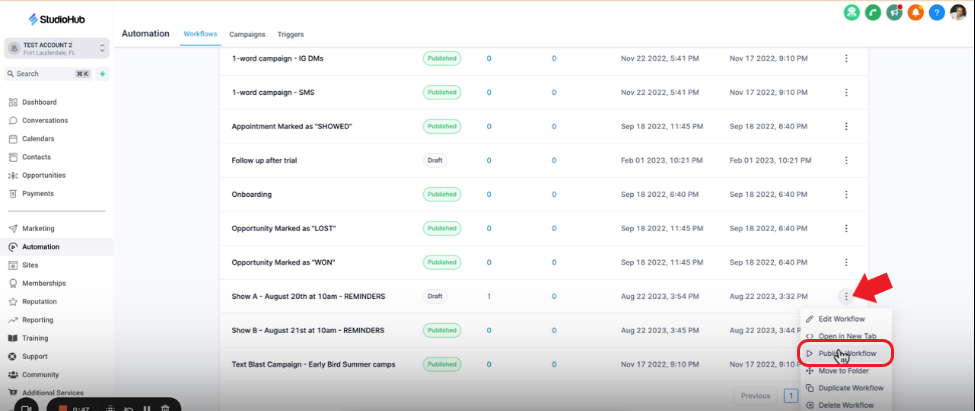Image resolution: width=975 pixels, height=411 pixels.
Task: Open the Contacts section
Action: (36, 157)
